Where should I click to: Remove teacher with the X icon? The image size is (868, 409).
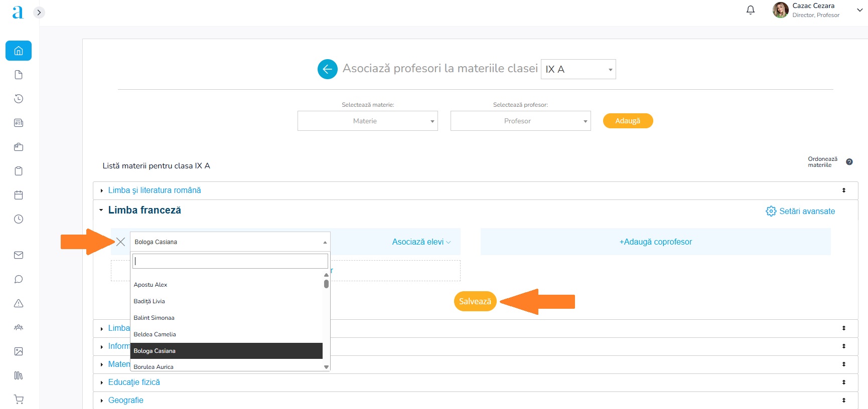(x=120, y=242)
